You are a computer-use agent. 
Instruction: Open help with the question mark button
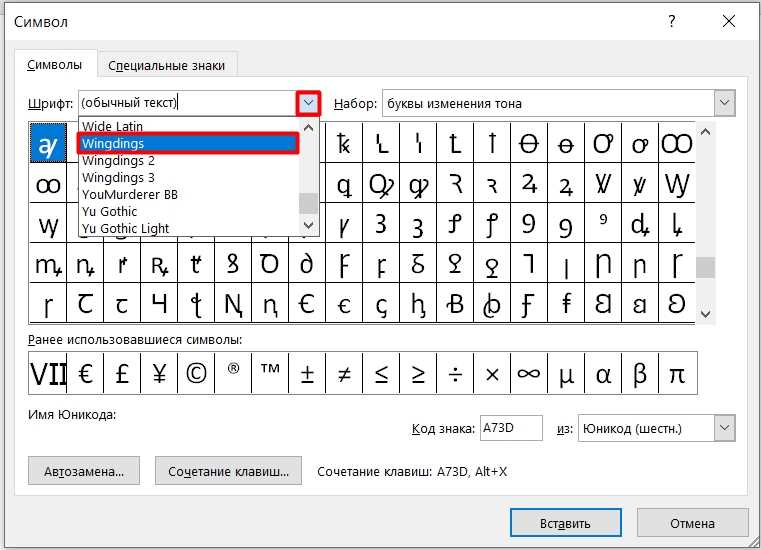[672, 21]
